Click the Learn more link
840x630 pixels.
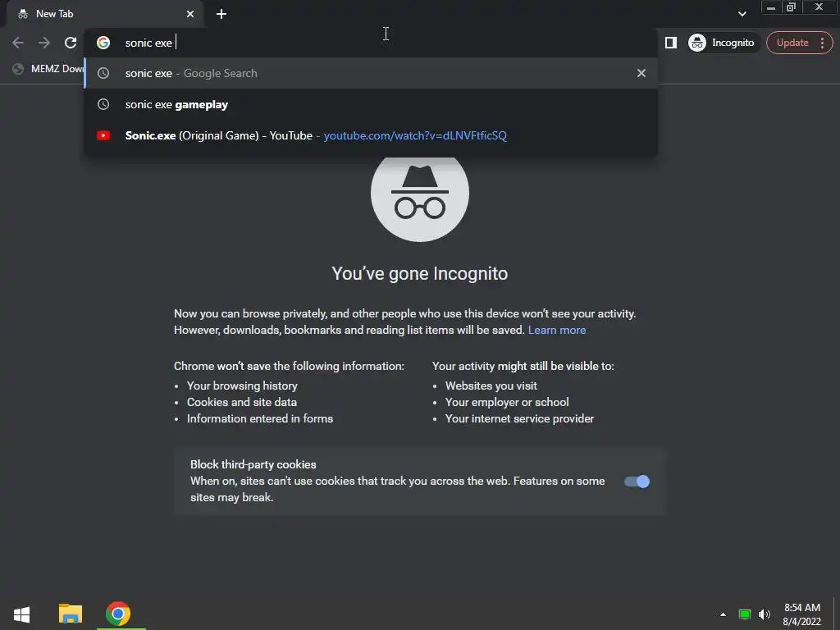557,330
